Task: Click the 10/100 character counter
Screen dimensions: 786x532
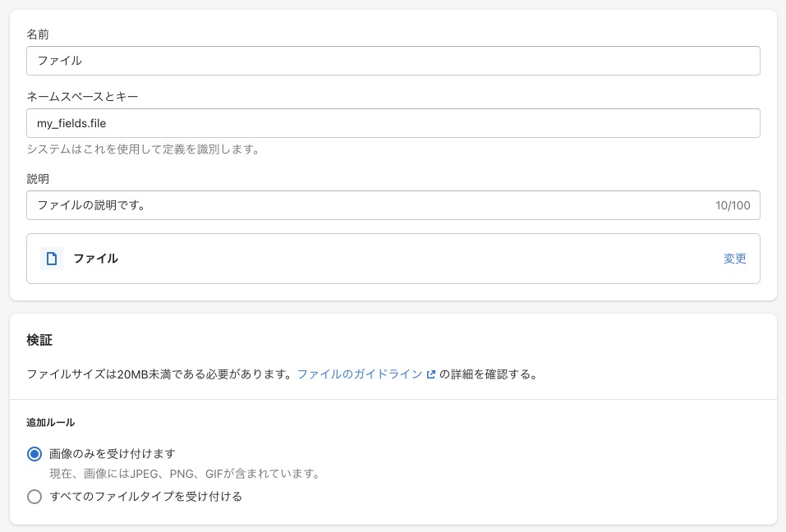Action: (733, 205)
